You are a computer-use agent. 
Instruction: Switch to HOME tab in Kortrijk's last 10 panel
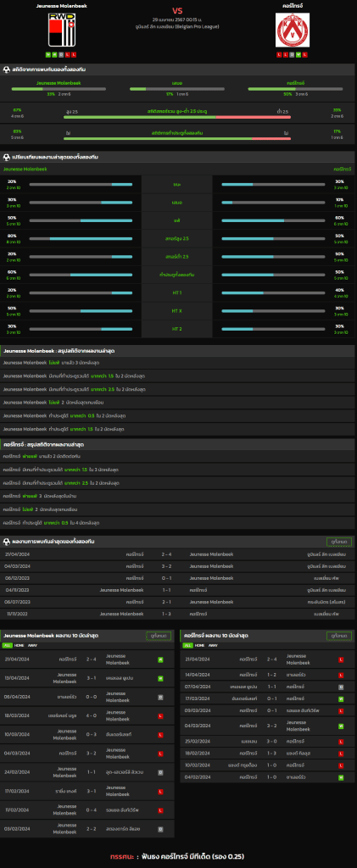tap(200, 645)
